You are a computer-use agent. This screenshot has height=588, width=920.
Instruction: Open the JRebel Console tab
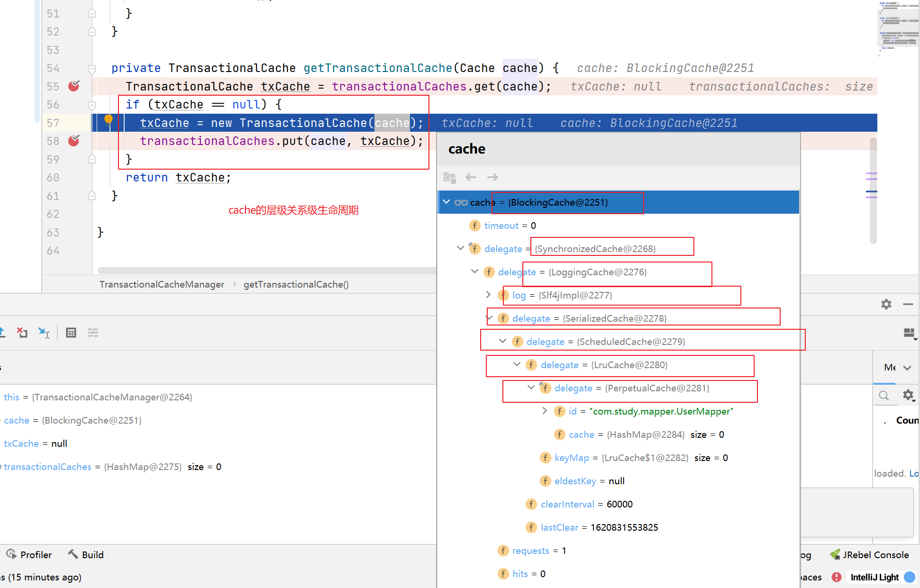coord(869,554)
